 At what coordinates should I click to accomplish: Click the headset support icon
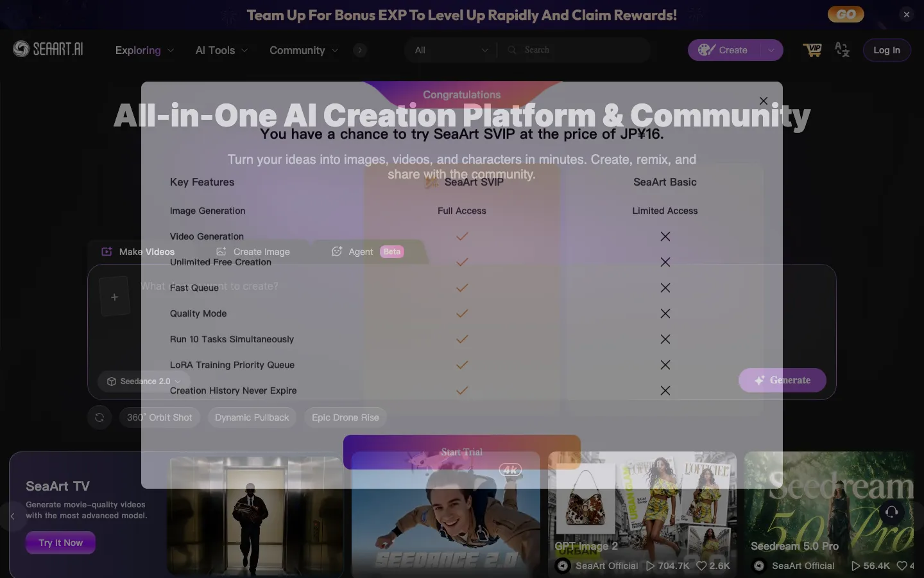891,512
